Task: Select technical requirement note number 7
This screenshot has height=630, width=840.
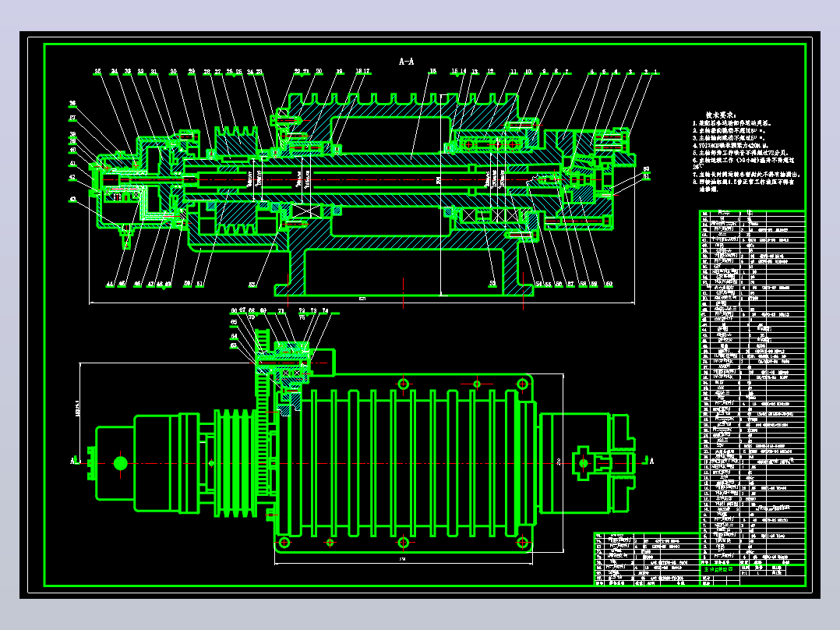Action: point(746,174)
